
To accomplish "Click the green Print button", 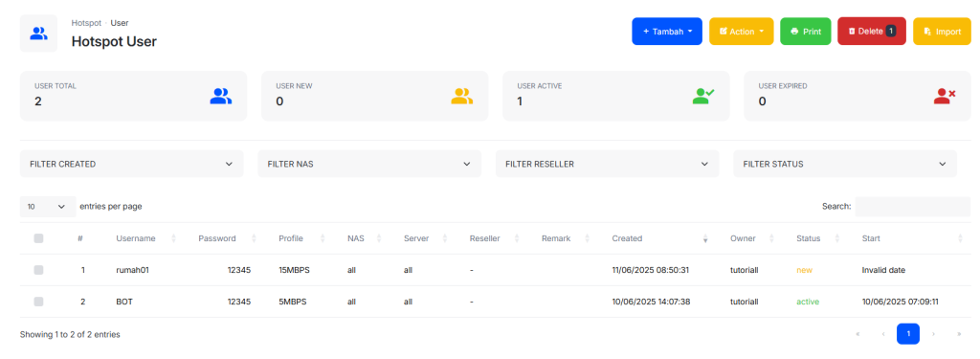I will coord(806,32).
